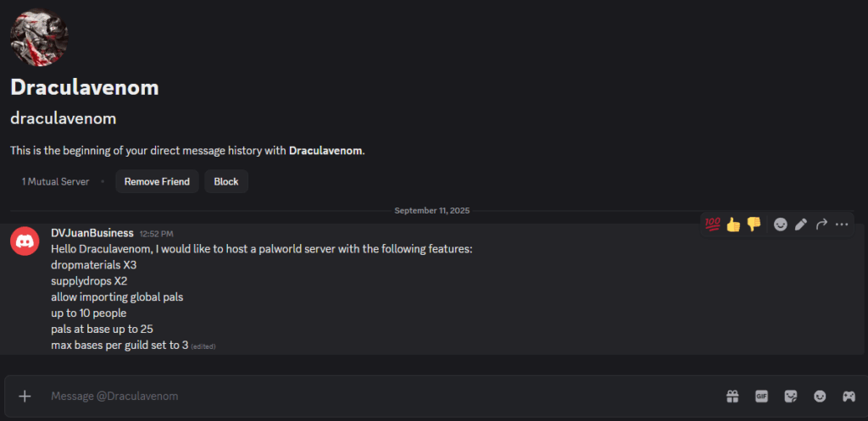Forward the message using arrow icon

tap(821, 224)
